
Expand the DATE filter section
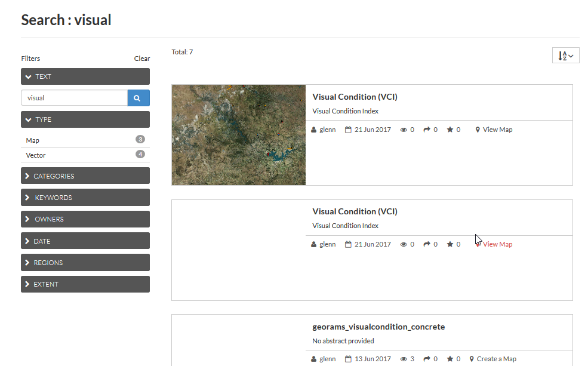coord(85,241)
